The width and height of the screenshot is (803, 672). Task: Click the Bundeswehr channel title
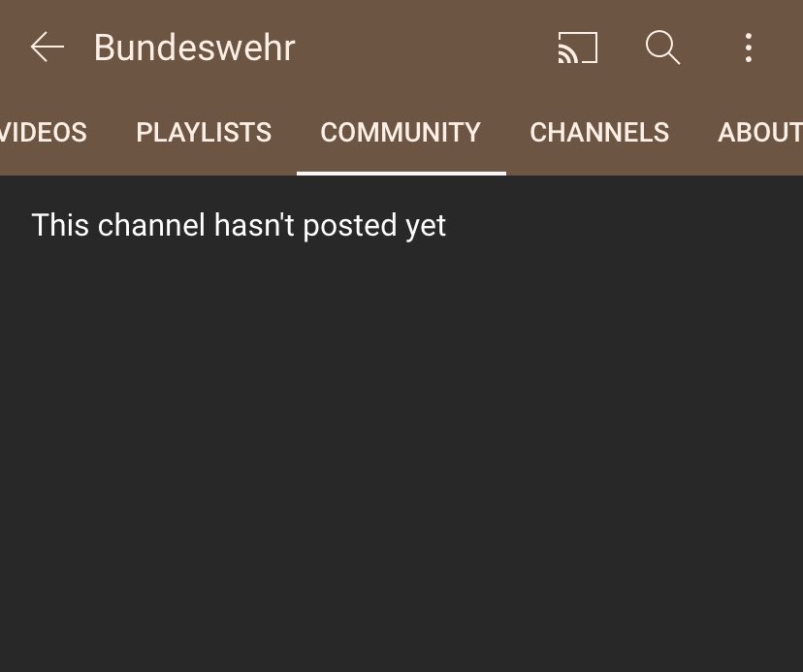[x=195, y=48]
